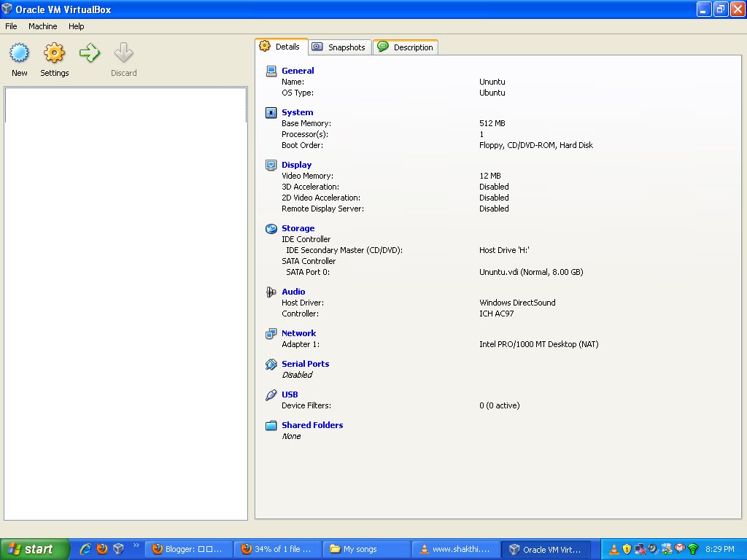Click the name value Ununtu
This screenshot has width=747, height=560.
492,82
